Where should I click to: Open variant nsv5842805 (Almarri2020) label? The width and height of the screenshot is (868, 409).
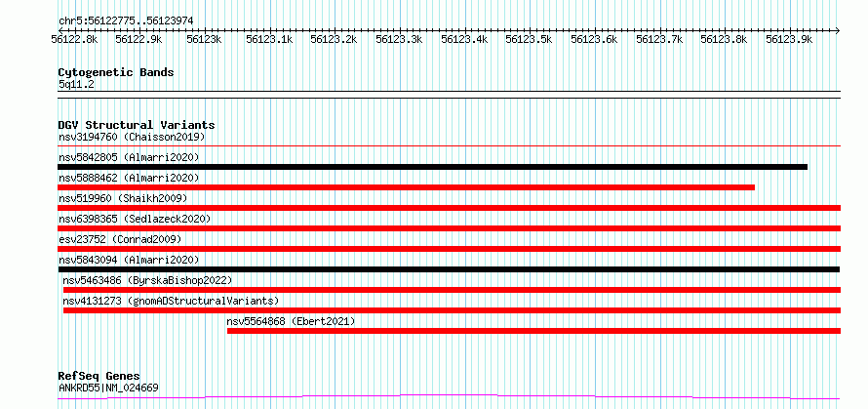[129, 157]
